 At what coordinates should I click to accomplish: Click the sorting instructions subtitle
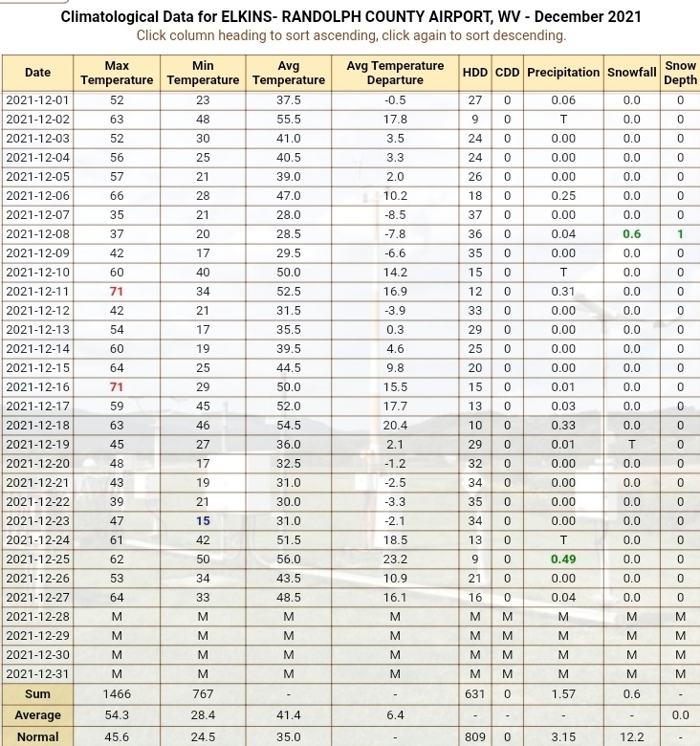click(x=351, y=35)
